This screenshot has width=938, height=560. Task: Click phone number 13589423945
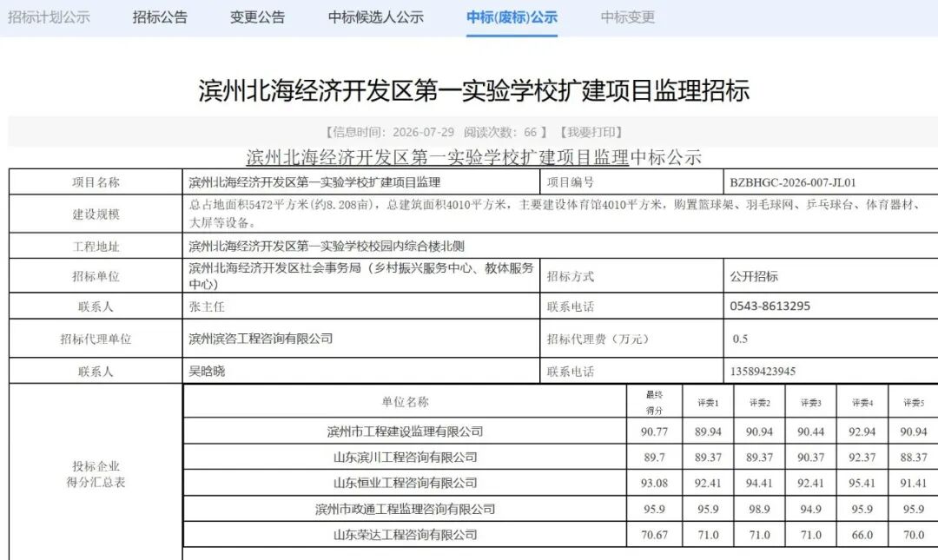(763, 372)
